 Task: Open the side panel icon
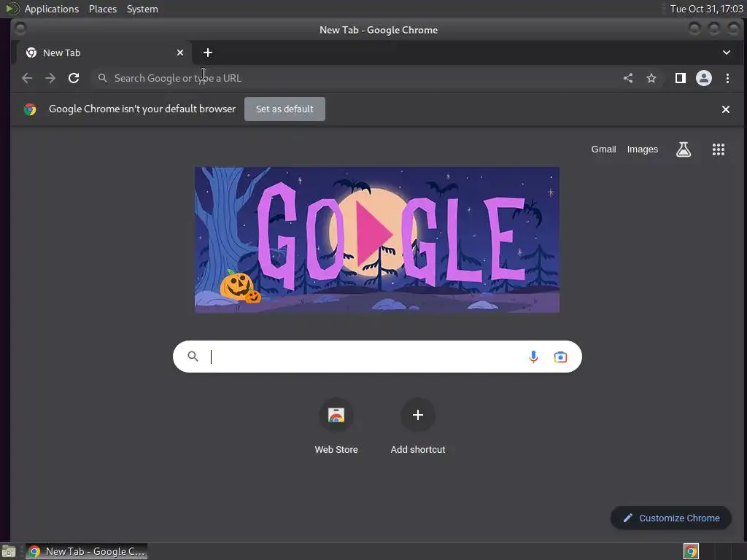click(x=681, y=78)
